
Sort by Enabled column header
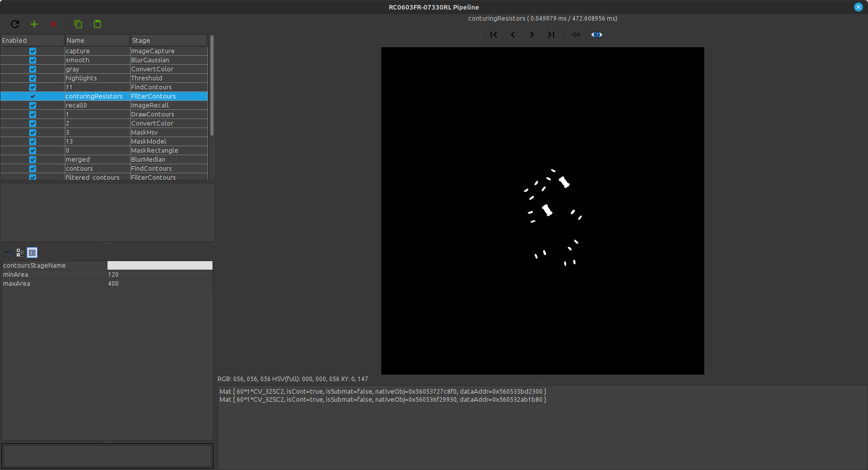[32, 40]
